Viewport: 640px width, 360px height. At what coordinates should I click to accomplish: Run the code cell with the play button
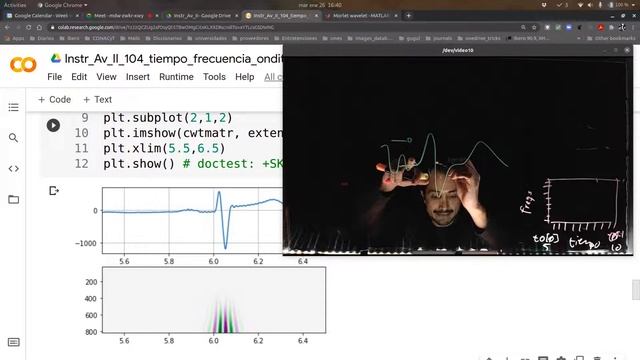click(x=53, y=125)
